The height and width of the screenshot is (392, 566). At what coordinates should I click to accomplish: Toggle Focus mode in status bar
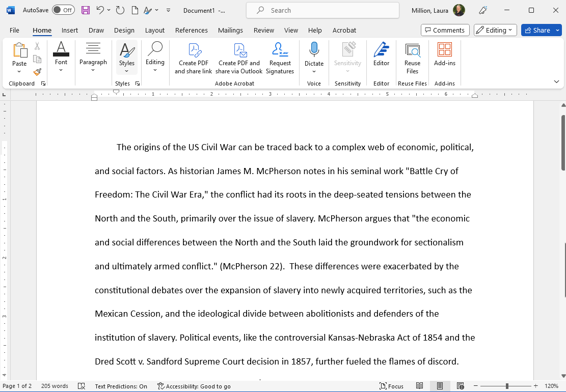coord(391,386)
